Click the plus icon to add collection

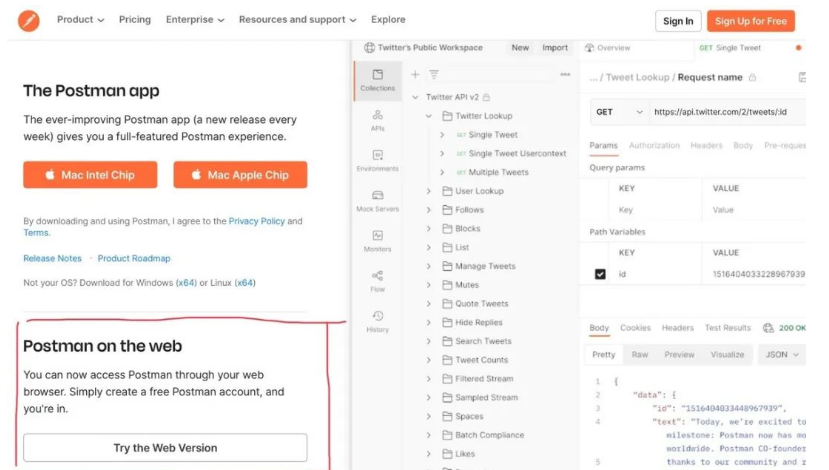tap(415, 75)
